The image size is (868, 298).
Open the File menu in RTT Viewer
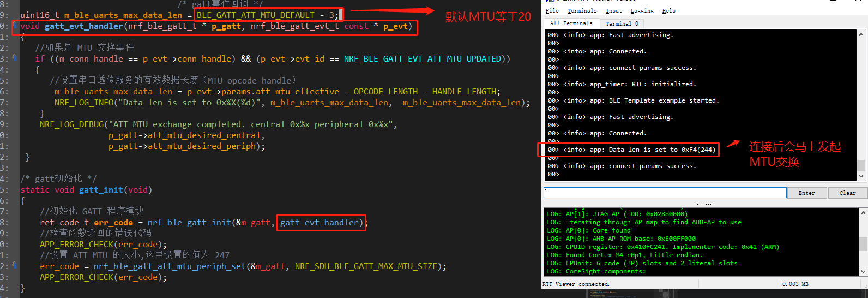[552, 10]
